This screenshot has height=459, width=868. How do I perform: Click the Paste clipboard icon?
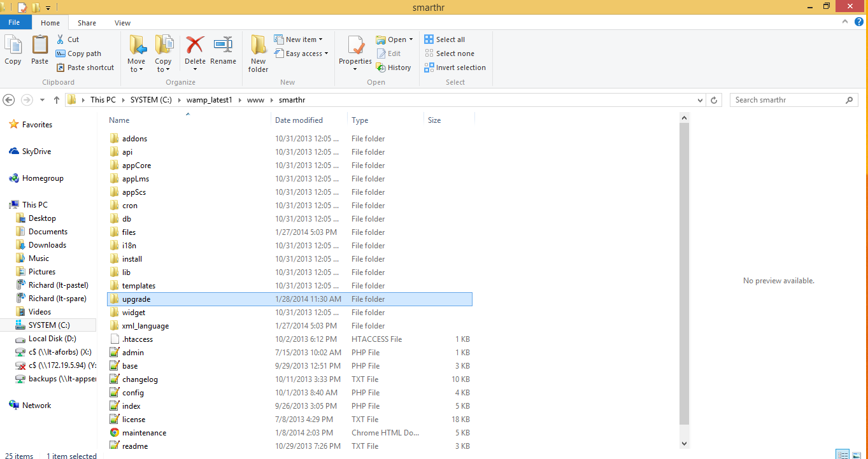coord(39,46)
